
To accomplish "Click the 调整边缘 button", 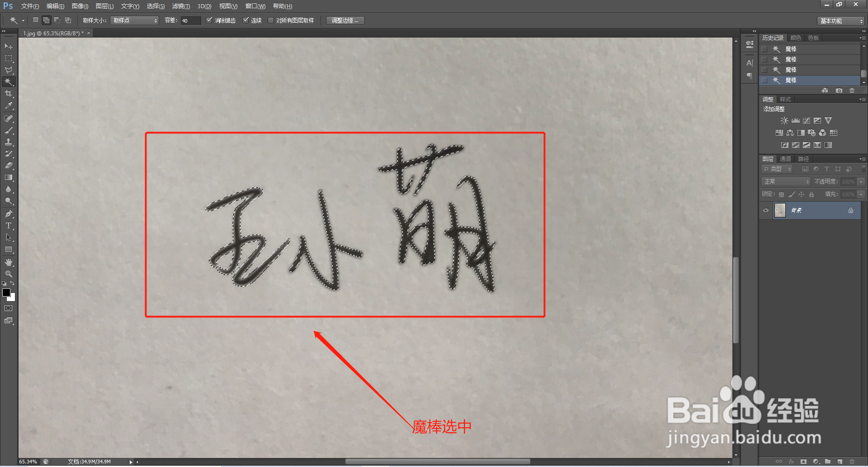I will pyautogui.click(x=345, y=20).
